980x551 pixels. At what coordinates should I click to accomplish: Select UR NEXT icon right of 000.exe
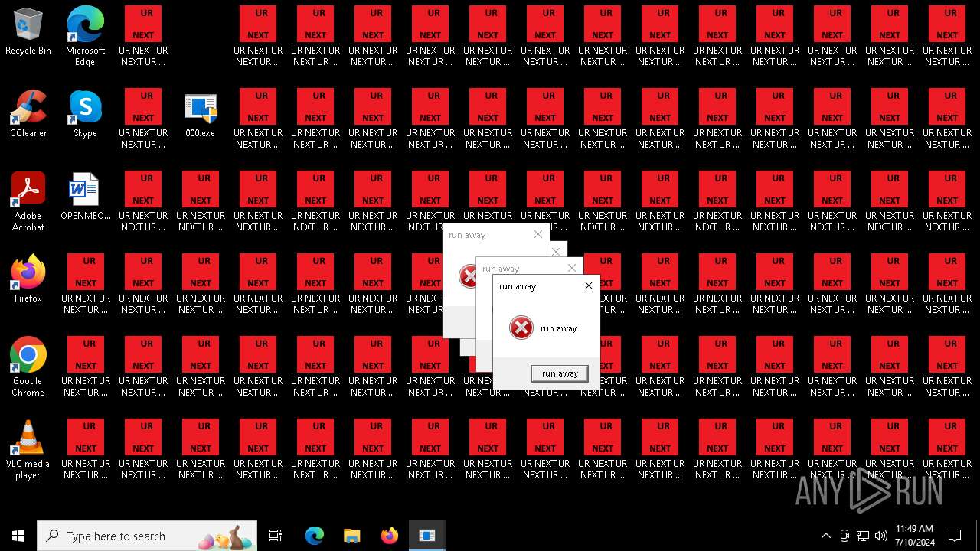258,119
